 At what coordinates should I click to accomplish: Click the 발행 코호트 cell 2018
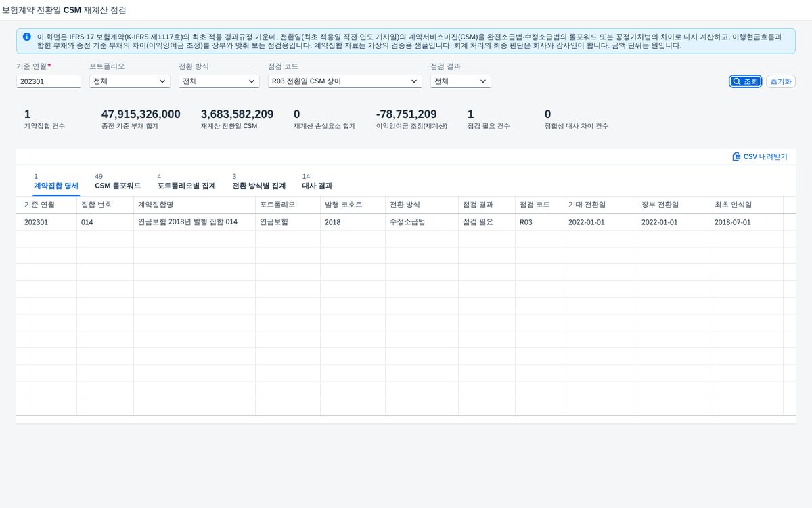point(353,222)
